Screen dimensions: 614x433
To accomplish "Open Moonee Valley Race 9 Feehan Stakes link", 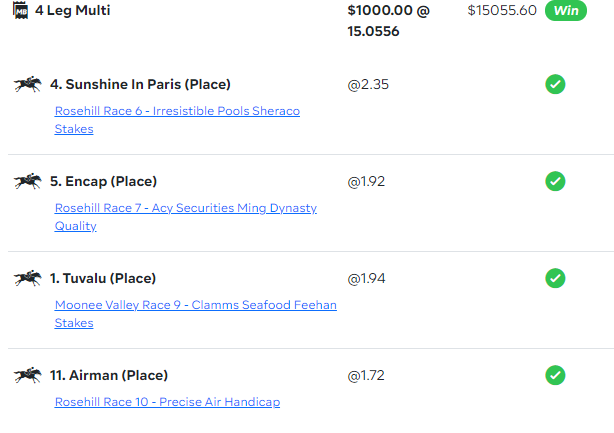I will 195,314.
